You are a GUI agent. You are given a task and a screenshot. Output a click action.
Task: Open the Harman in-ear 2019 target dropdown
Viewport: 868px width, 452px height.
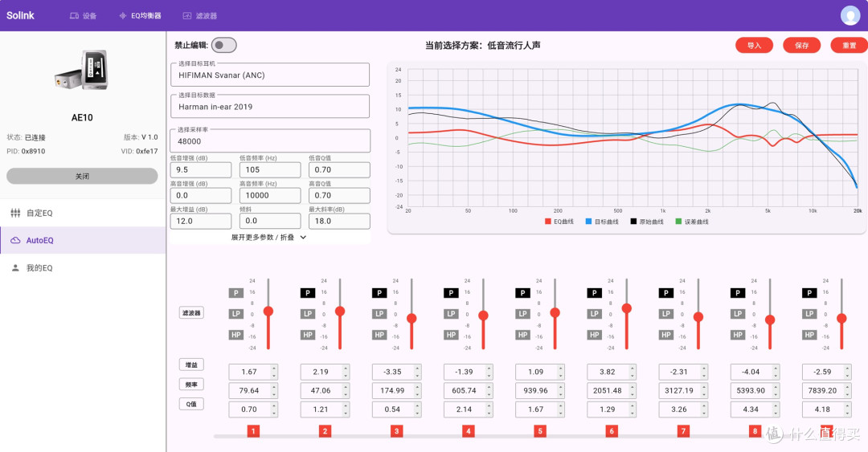(x=270, y=106)
